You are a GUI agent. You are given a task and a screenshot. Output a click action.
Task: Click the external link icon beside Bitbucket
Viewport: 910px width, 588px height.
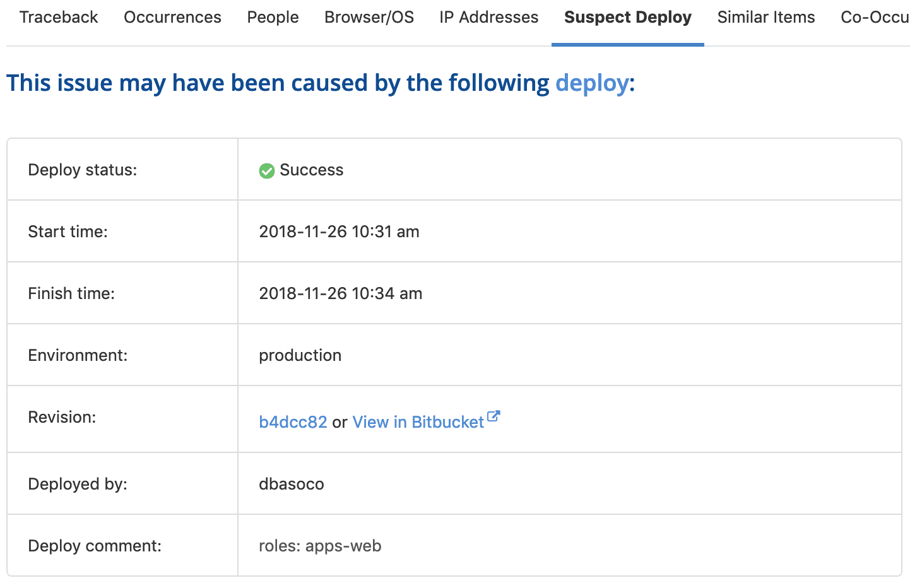[x=494, y=416]
